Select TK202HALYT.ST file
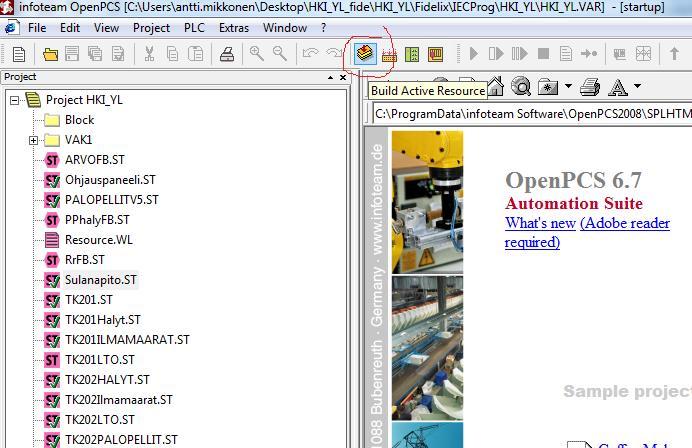The width and height of the screenshot is (692, 448). pyautogui.click(x=107, y=380)
